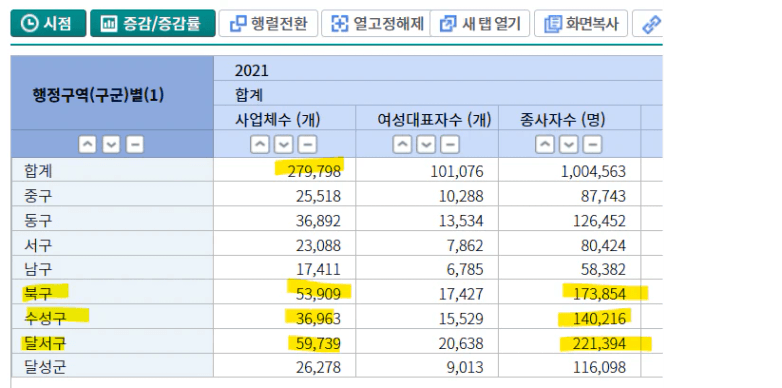Click the 열고정해제 unfreeze columns button

coord(376,23)
